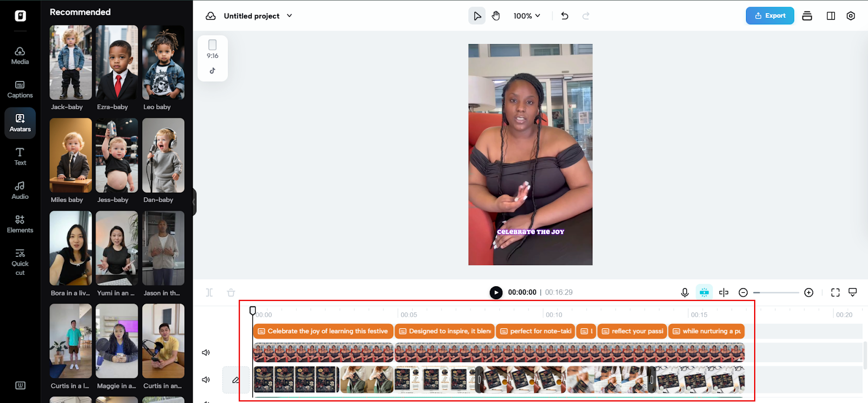Open the Captions panel
Image resolution: width=868 pixels, height=403 pixels.
click(20, 89)
